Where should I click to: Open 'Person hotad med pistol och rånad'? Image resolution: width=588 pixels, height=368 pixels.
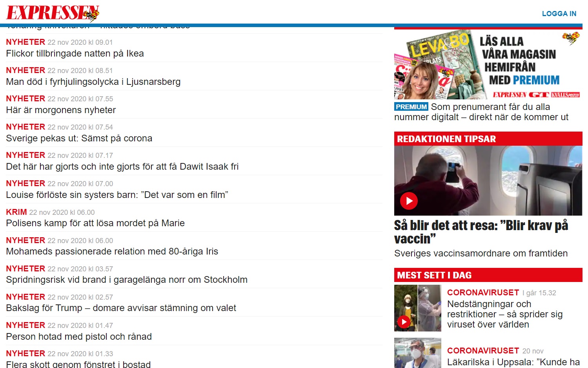pos(79,337)
